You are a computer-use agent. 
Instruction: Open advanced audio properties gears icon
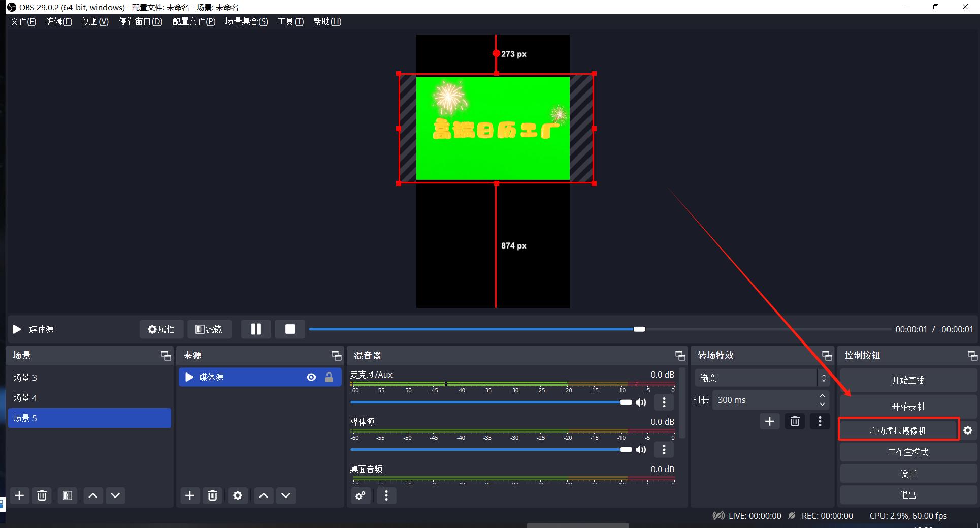pyautogui.click(x=361, y=495)
